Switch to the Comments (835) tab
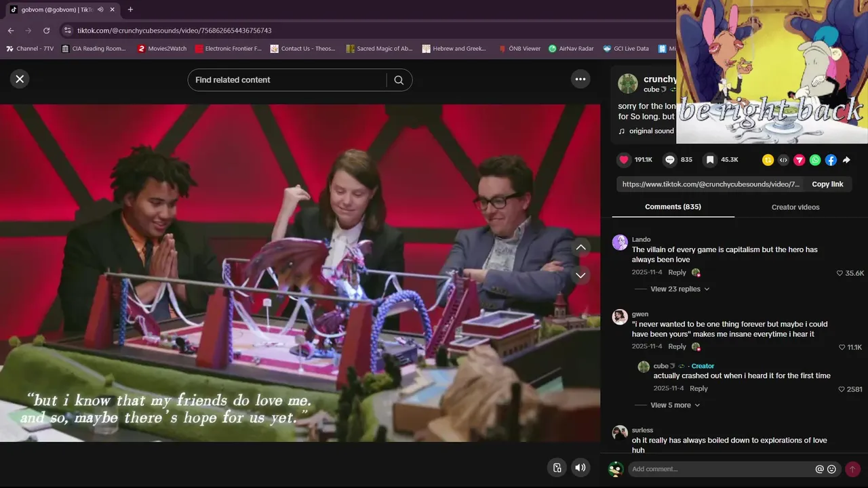 pyautogui.click(x=673, y=207)
